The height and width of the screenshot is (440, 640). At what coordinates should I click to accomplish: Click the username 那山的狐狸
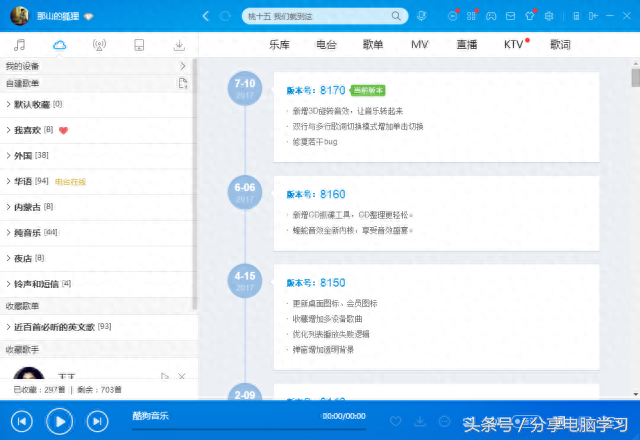[58, 16]
